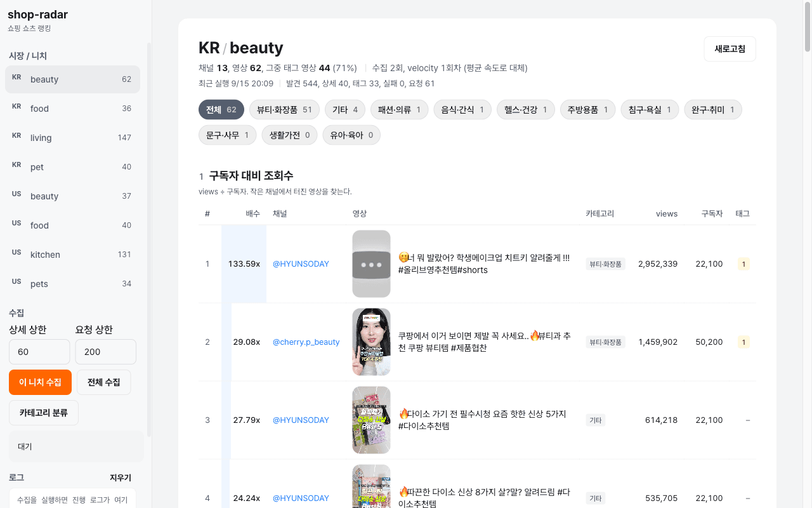812x508 pixels.
Task: Open placeholder thumbnail of row 1 video
Action: [x=371, y=264]
